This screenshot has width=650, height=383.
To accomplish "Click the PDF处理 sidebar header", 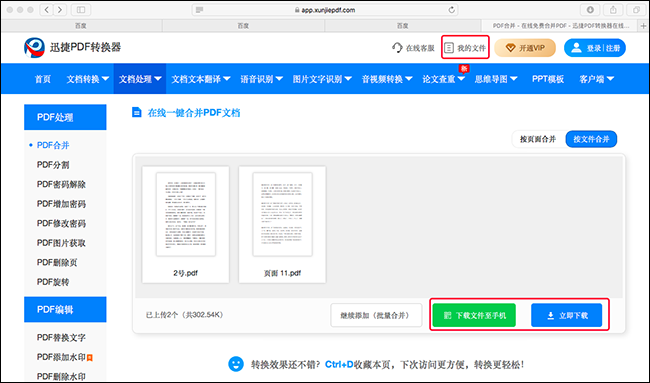I will [x=65, y=117].
